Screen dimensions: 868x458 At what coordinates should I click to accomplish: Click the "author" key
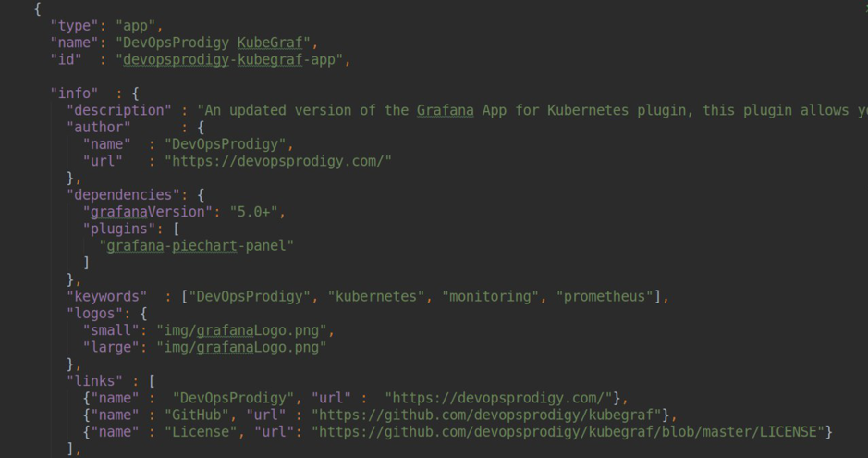coord(99,127)
